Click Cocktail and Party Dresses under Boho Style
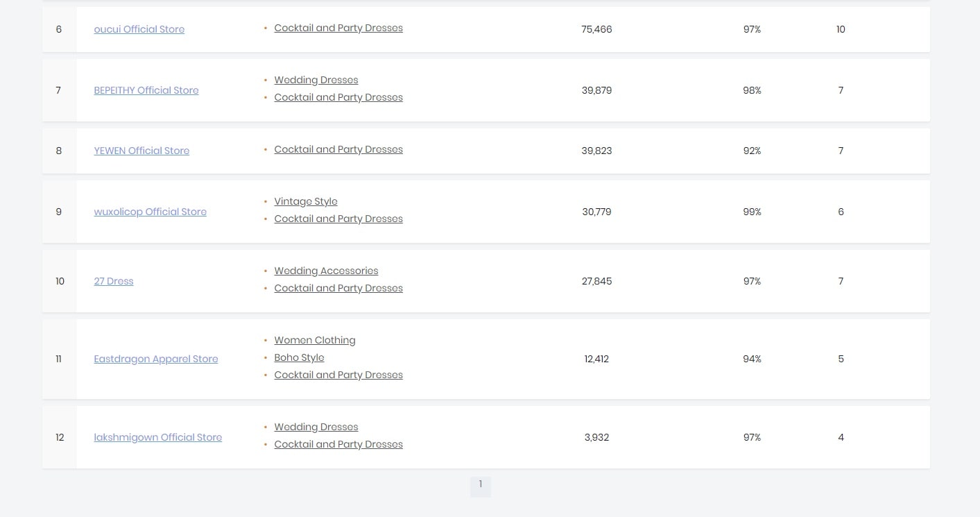The width and height of the screenshot is (980, 517). point(338,375)
